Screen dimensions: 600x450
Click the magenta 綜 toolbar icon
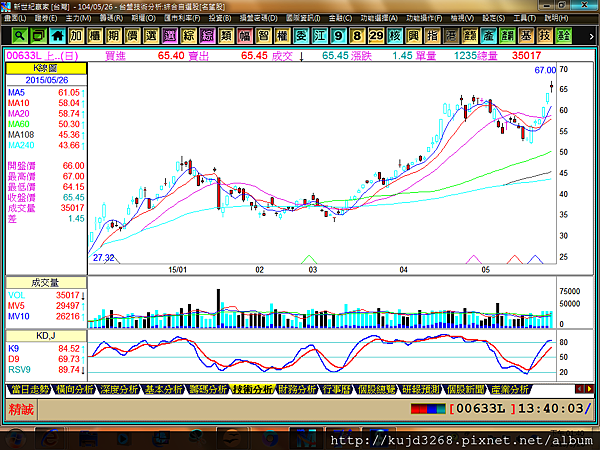tap(207, 36)
